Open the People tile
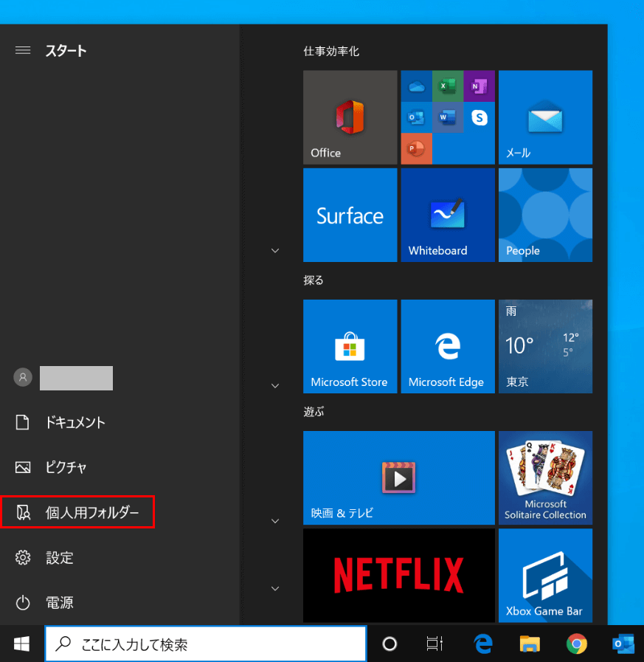Viewport: 644px width, 662px height. tap(545, 215)
